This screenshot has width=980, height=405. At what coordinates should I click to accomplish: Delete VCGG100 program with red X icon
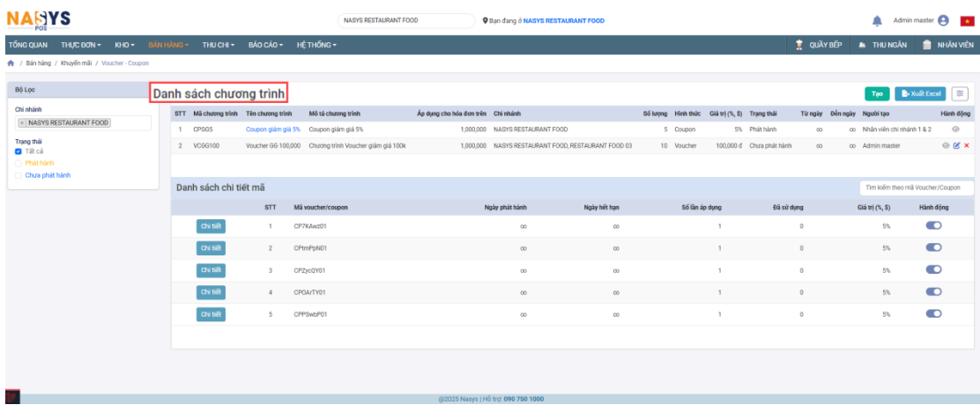pos(966,145)
